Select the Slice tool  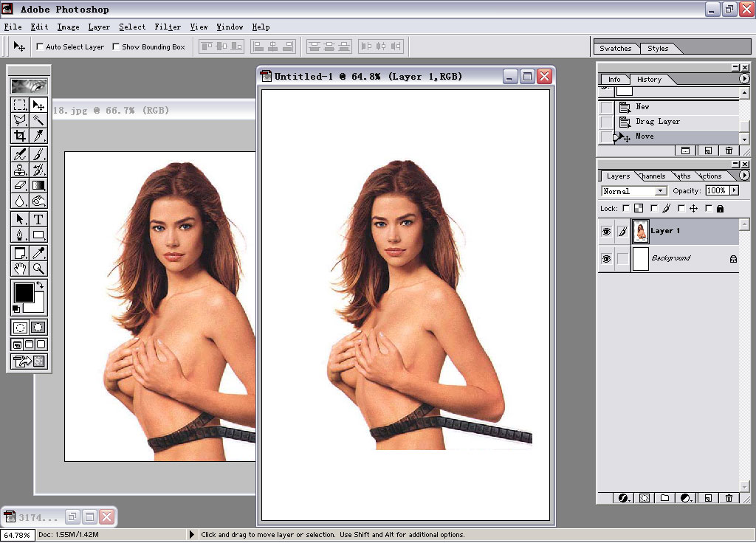coord(38,136)
